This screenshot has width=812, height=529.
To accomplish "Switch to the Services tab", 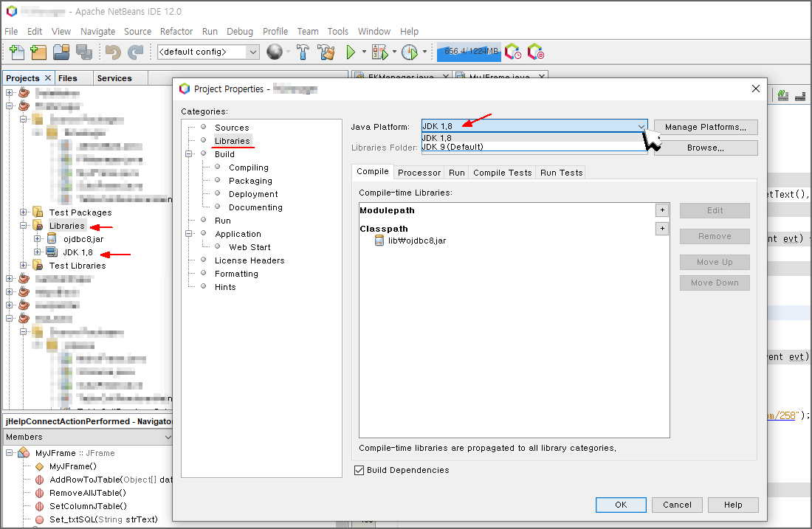I will tap(114, 77).
